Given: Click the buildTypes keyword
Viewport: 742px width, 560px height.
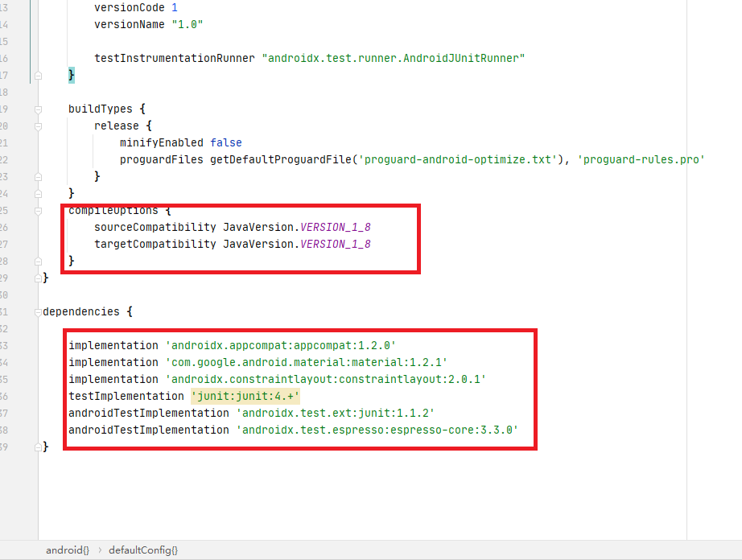Looking at the screenshot, I should [x=101, y=109].
